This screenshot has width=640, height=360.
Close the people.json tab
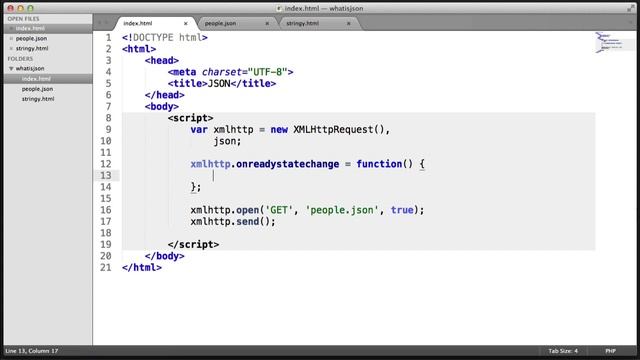point(267,24)
